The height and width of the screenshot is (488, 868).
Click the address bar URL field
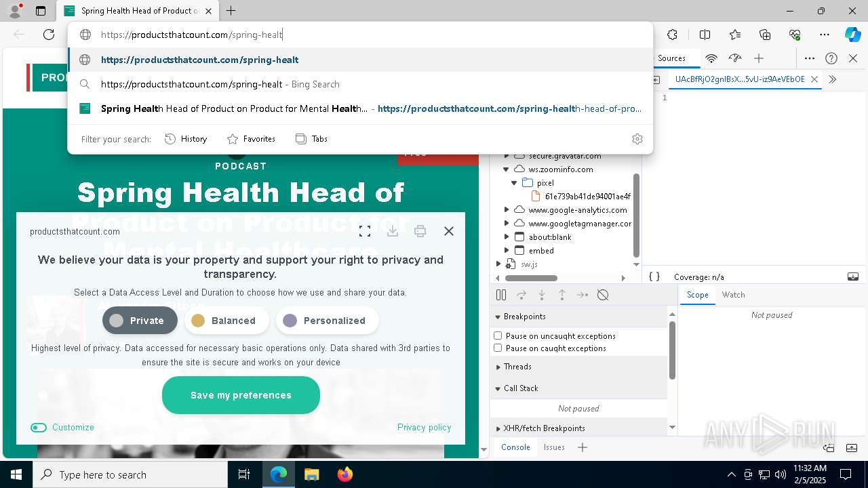click(359, 35)
